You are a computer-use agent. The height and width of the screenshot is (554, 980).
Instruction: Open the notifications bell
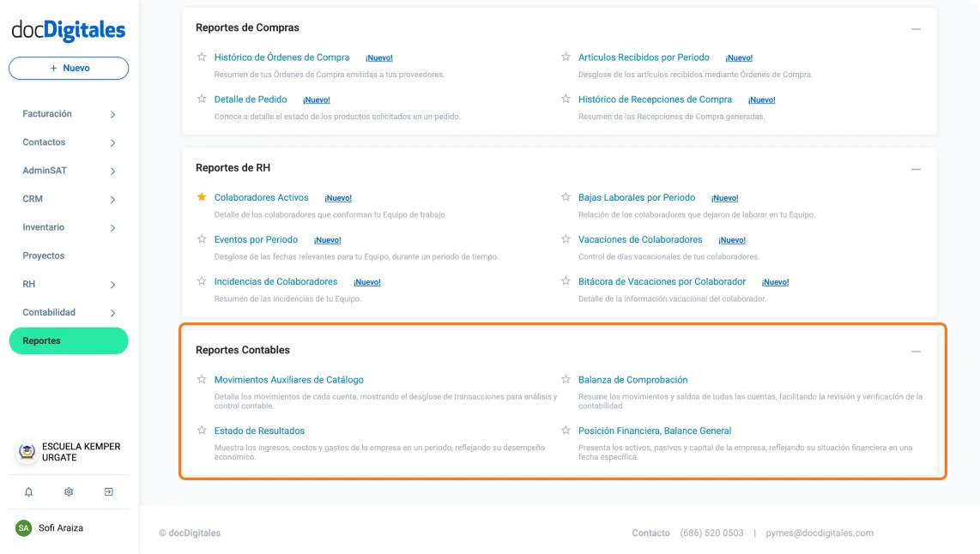(28, 491)
